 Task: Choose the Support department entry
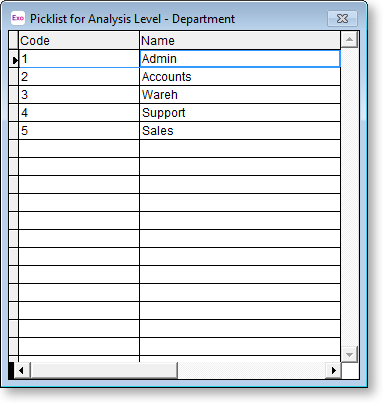[x=180, y=113]
